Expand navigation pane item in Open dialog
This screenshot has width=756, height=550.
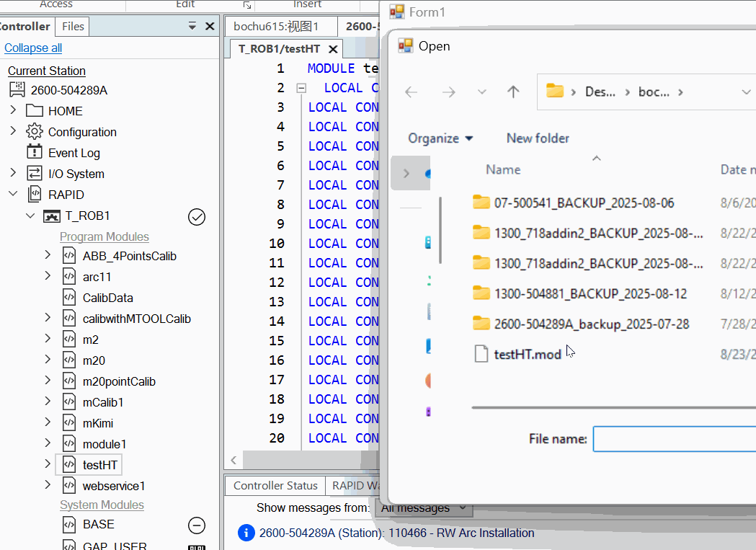tap(406, 173)
